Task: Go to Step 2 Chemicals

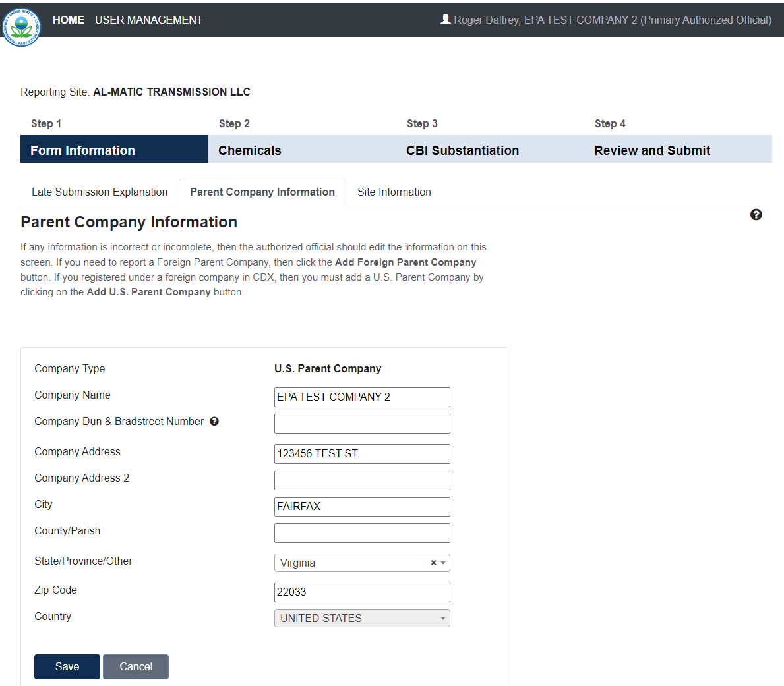Action: 249,150
